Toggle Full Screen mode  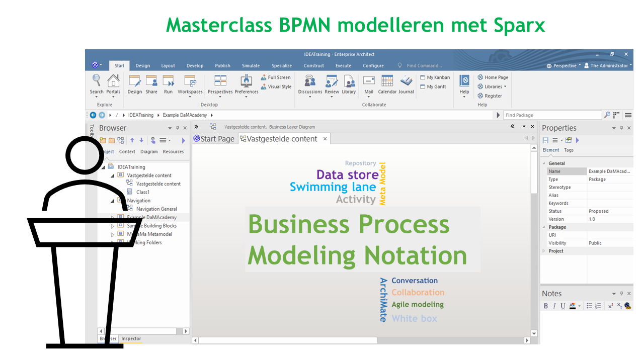276,77
